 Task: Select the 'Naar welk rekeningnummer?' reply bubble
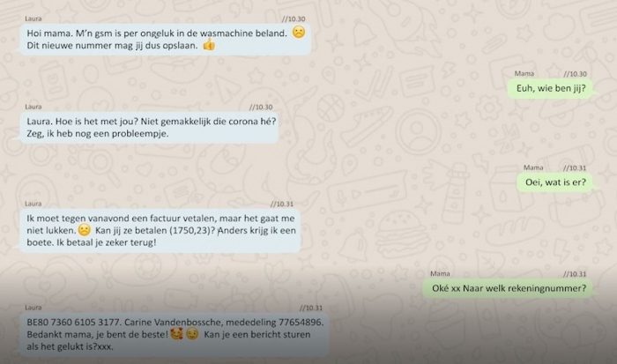pos(509,288)
